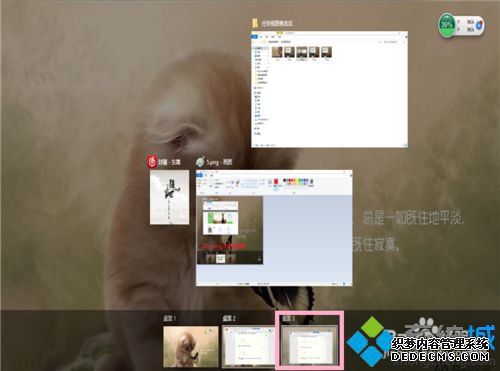Click the blue File tab in Explorer
The height and width of the screenshot is (371, 500).
255,37
